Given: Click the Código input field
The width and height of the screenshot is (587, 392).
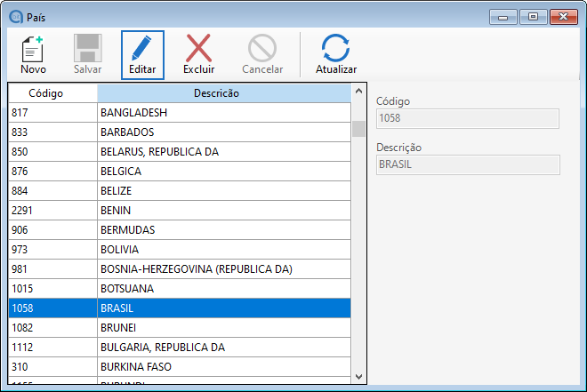Looking at the screenshot, I should (468, 118).
